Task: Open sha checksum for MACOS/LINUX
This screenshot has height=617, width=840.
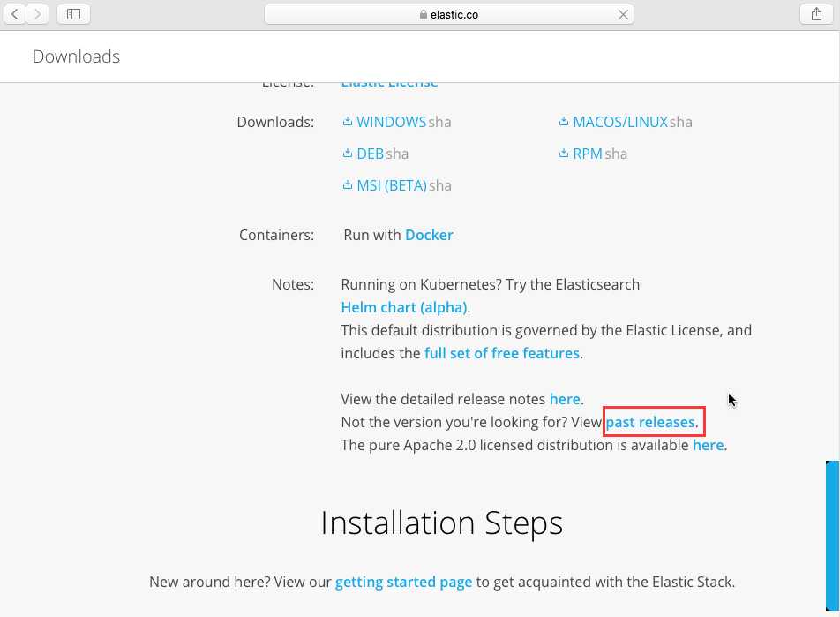Action: tap(681, 122)
